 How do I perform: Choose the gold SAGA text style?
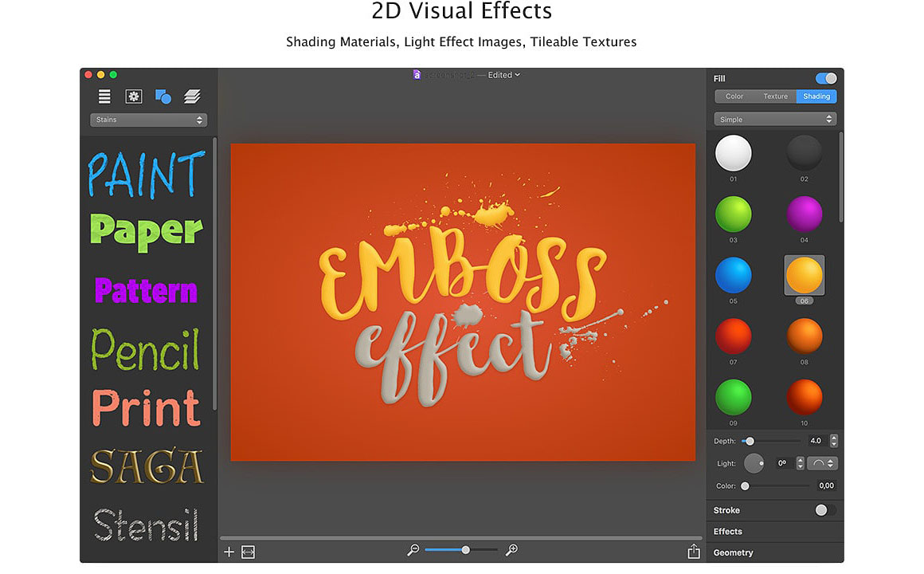click(147, 466)
